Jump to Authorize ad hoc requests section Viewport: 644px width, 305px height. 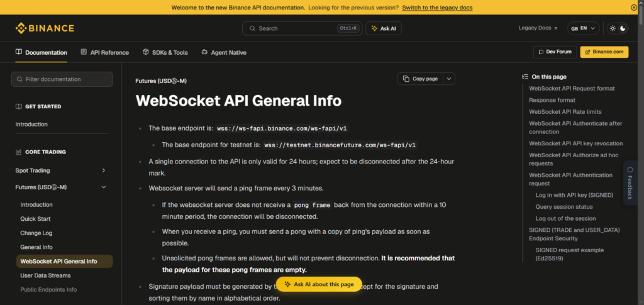pos(574,159)
